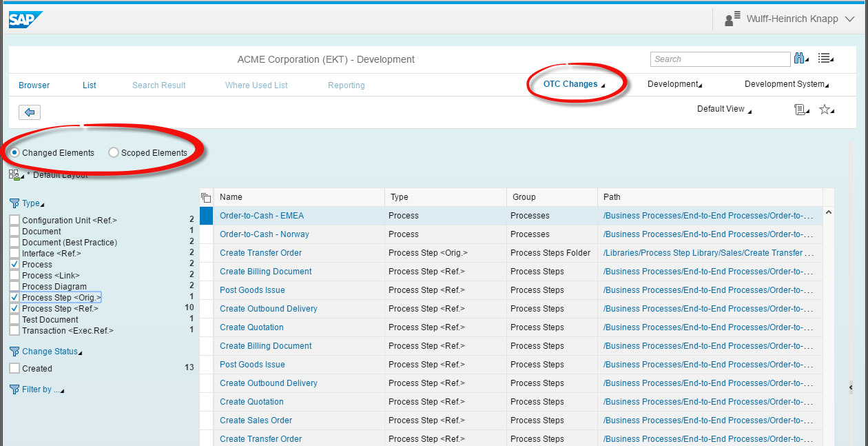Click the select-all icon in table header
This screenshot has height=446, width=868.
[x=206, y=197]
